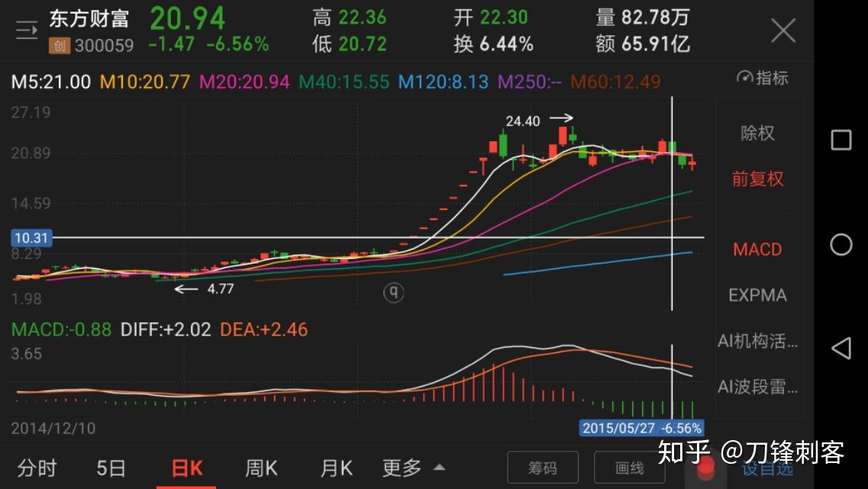
Task: Tap the 2015/05/27 crosshair date label
Action: click(x=641, y=428)
